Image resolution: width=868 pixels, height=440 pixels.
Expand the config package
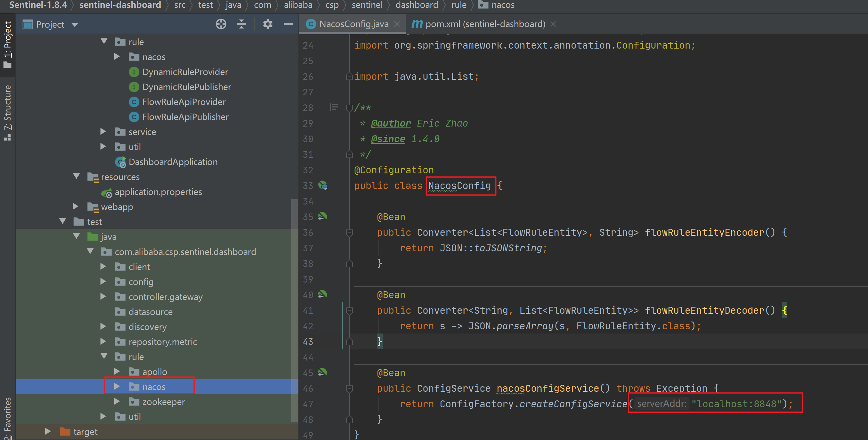point(103,281)
